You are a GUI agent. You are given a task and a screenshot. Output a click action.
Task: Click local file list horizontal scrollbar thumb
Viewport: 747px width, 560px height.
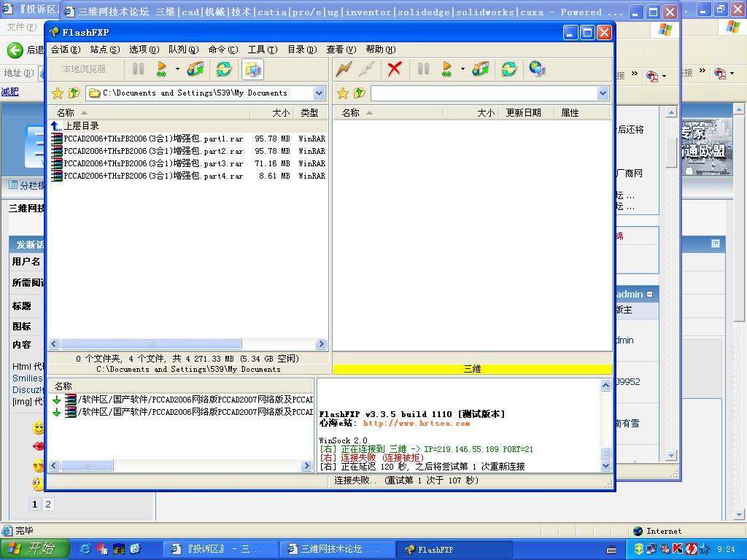coord(152,344)
